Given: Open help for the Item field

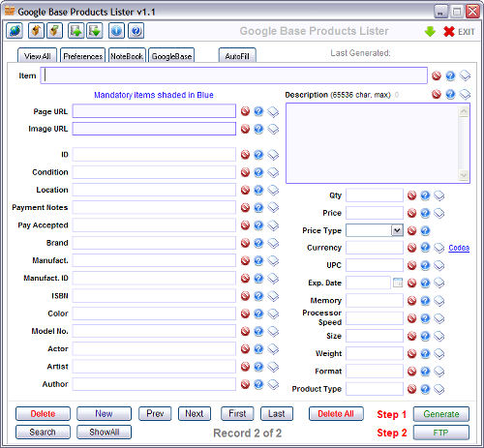Looking at the screenshot, I should coord(450,75).
